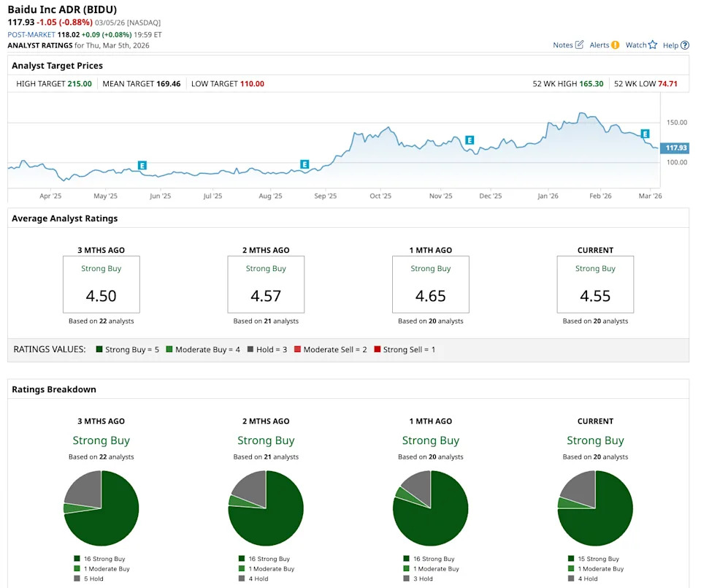Click the Strong Buy heading under CURRENT
This screenshot has height=588, width=701.
click(x=595, y=440)
